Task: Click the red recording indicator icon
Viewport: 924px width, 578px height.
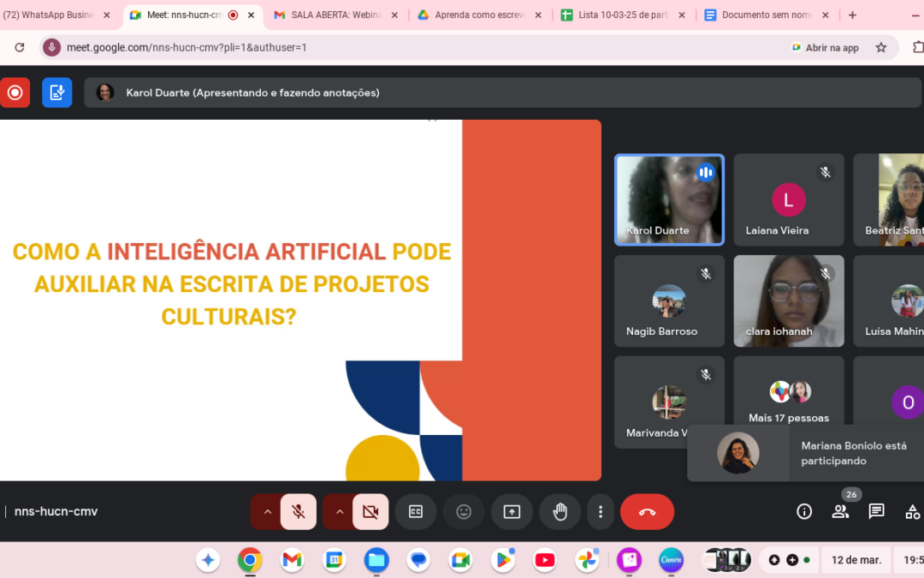Action: coord(15,92)
